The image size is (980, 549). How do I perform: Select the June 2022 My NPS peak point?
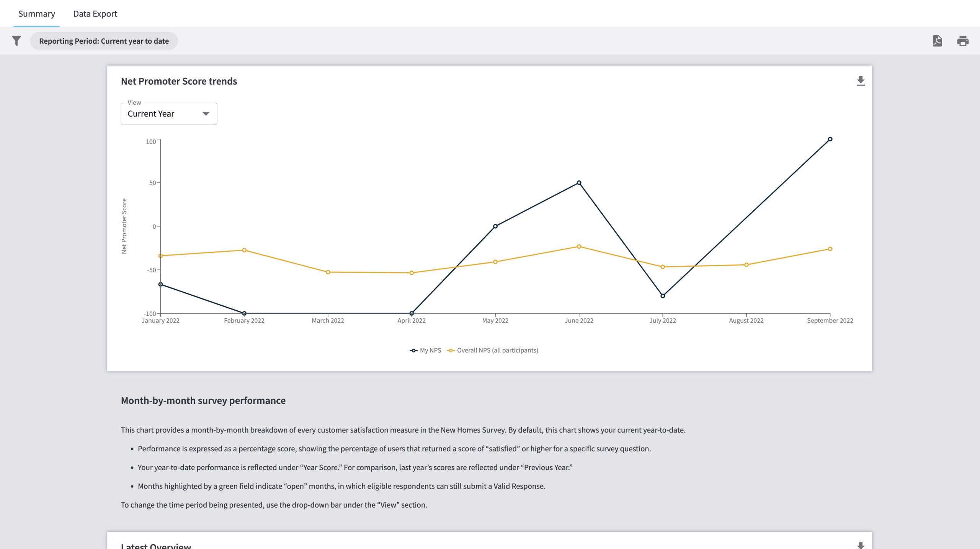[x=579, y=183]
